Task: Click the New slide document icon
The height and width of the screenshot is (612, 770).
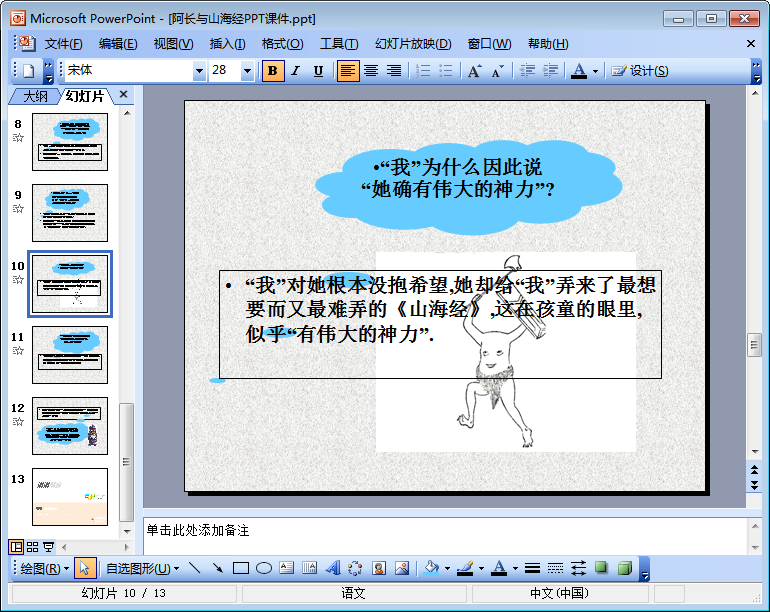Action: click(28, 71)
